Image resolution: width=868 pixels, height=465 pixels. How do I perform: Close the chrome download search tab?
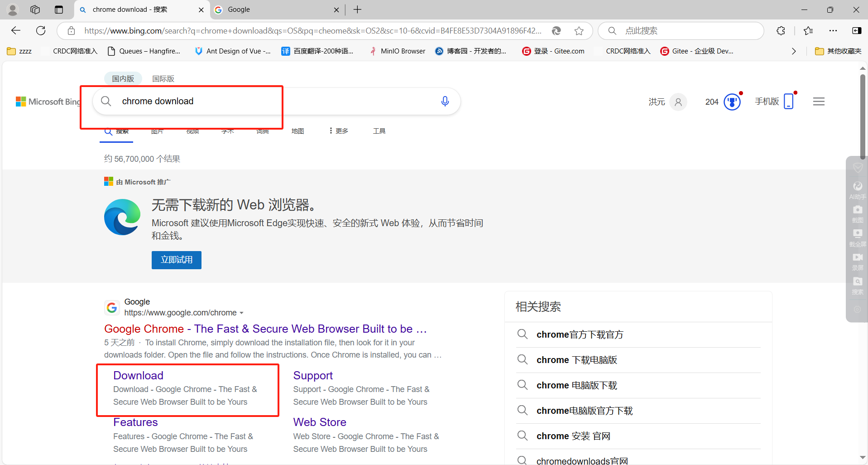click(201, 10)
